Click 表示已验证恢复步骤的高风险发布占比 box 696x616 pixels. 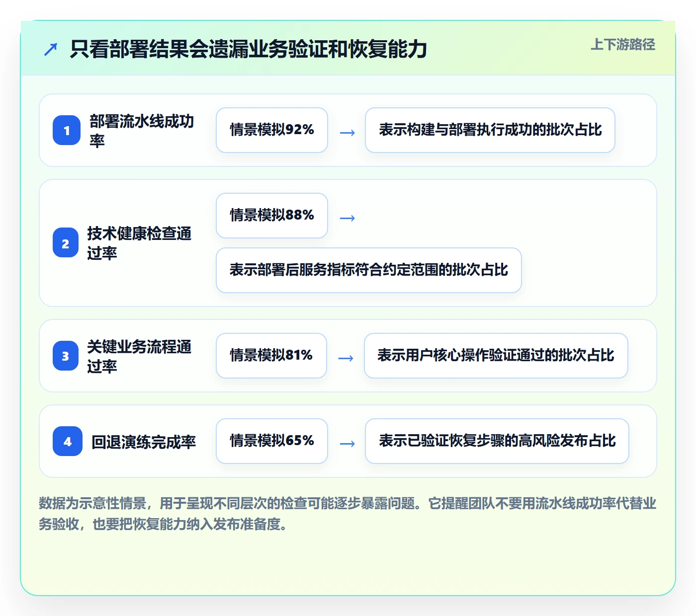pyautogui.click(x=497, y=441)
